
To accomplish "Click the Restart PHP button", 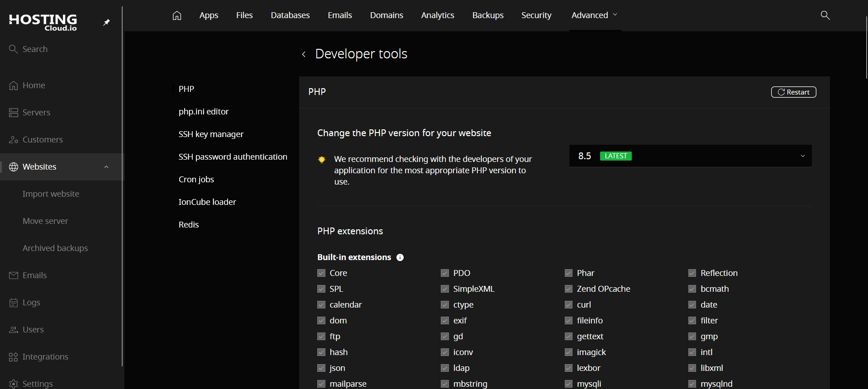I will (x=793, y=92).
